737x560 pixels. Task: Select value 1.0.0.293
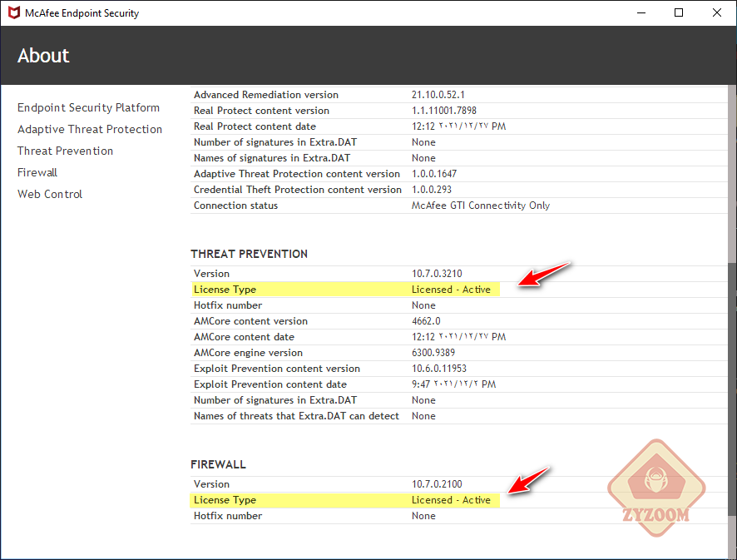432,190
